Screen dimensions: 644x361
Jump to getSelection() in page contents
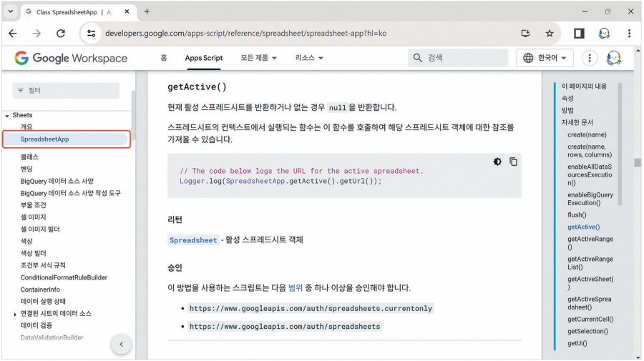click(587, 331)
